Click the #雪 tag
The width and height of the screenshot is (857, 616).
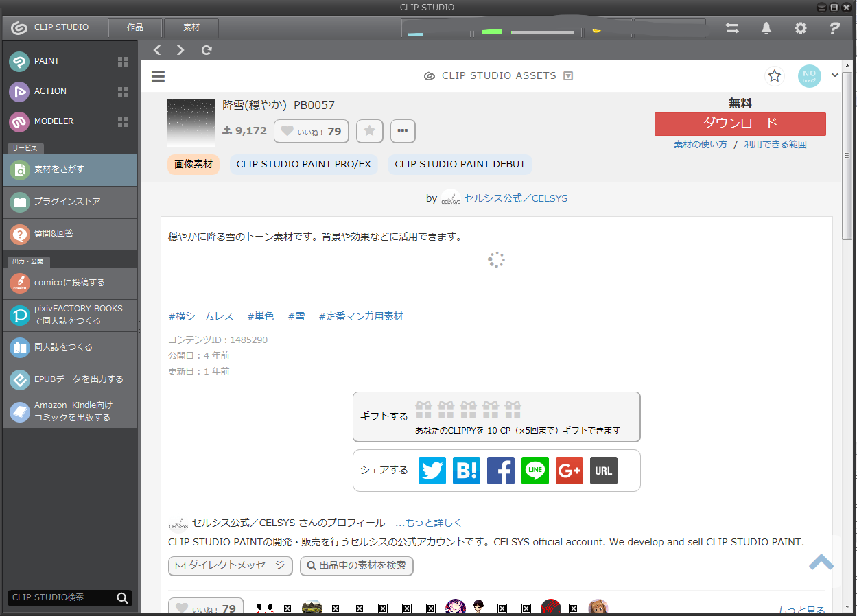296,316
